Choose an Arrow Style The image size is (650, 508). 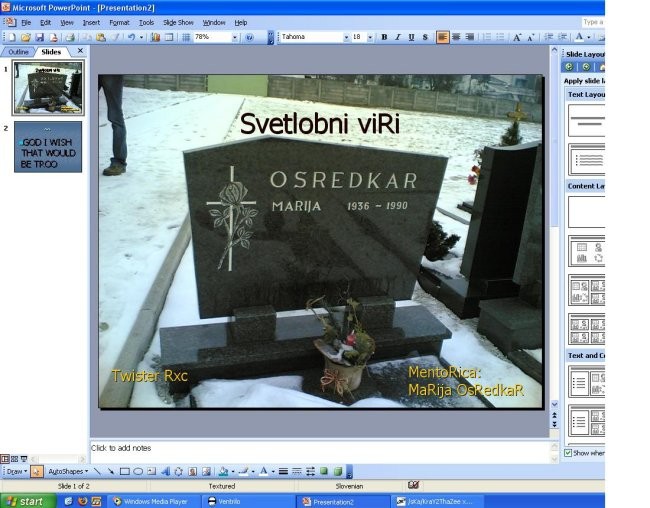tap(310, 472)
